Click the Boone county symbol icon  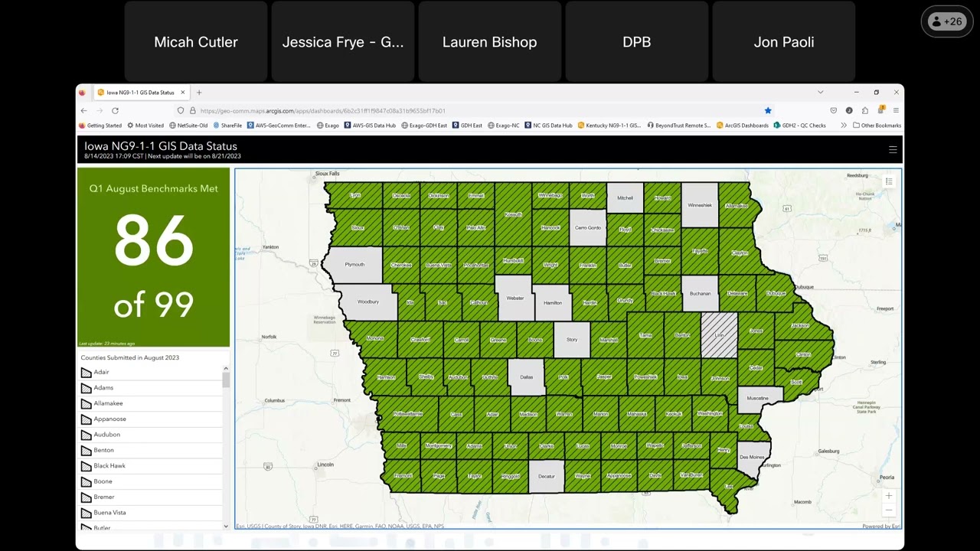(x=87, y=481)
